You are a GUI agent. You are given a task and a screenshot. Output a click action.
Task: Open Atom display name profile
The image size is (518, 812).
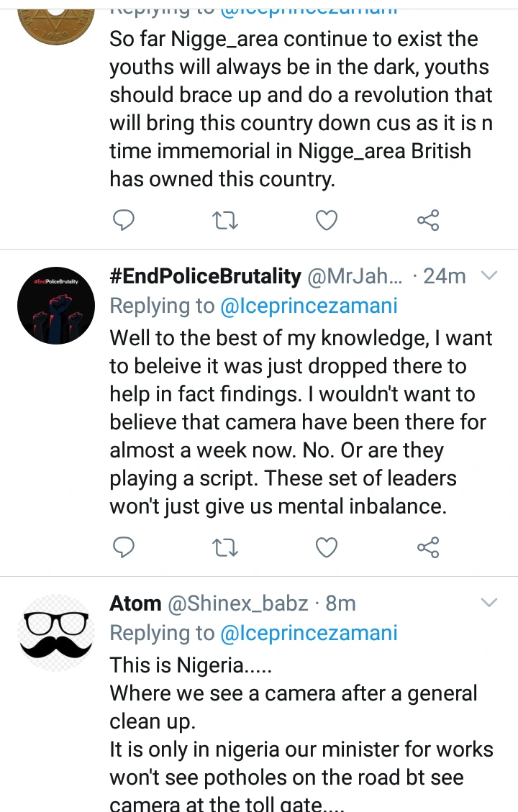(x=135, y=603)
